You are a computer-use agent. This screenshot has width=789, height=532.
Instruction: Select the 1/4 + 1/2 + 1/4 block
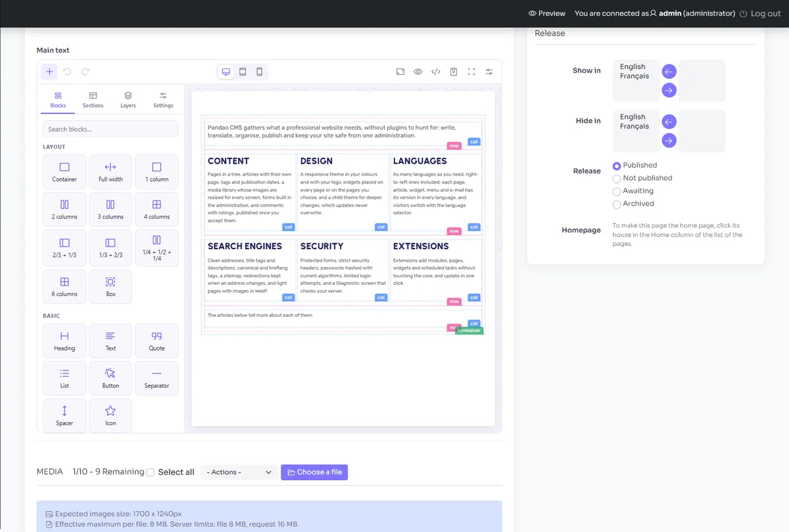(156, 247)
